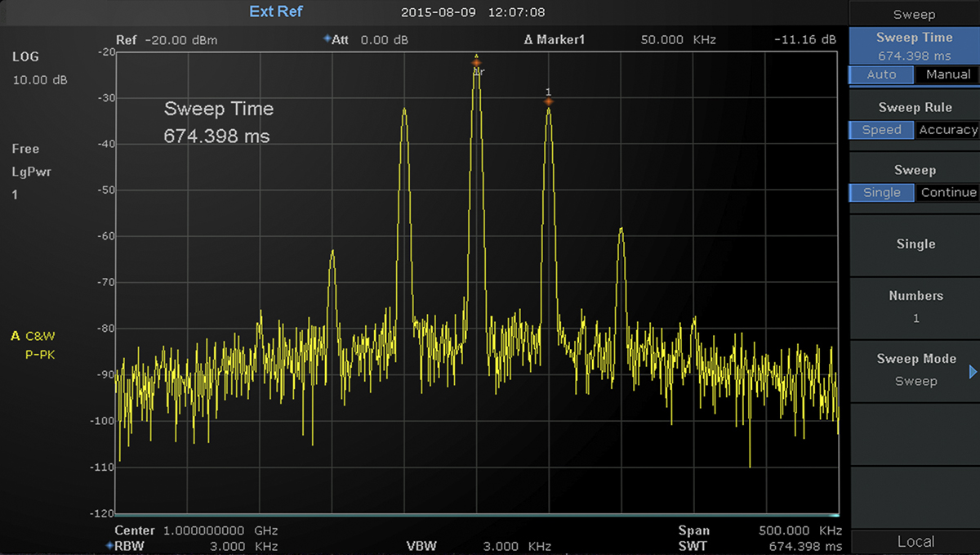Open the Sweep Time softkey
This screenshot has width=980, height=555.
(x=915, y=46)
